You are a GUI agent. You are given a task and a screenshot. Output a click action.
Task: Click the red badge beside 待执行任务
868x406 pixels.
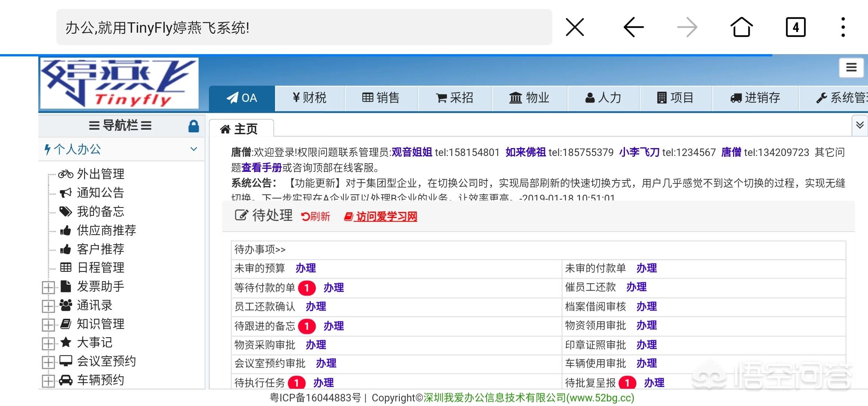click(296, 383)
